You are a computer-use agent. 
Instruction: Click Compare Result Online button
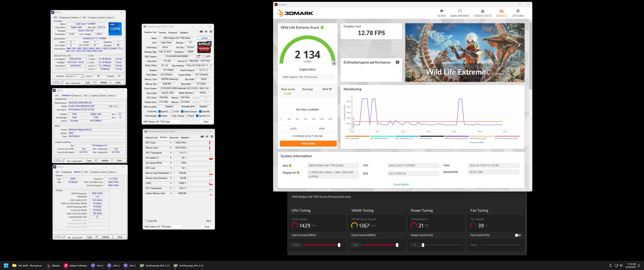pos(308,136)
